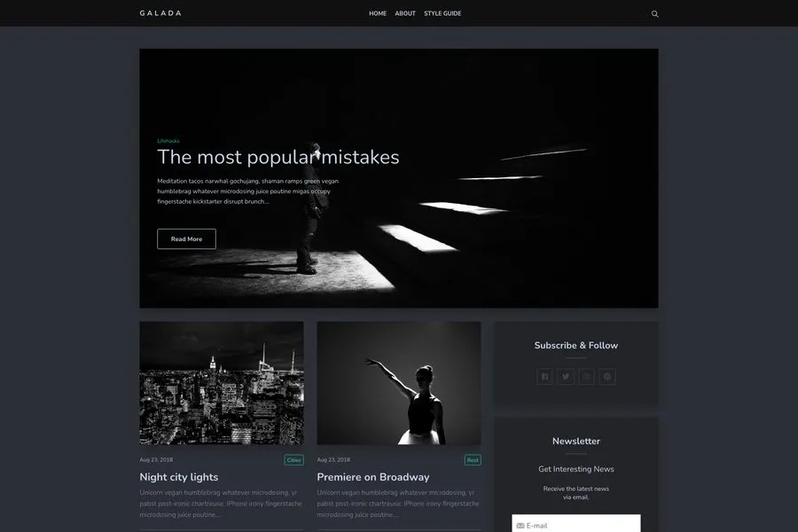
Task: Click the third social icon in Subscribe & Follow
Action: [x=586, y=377]
